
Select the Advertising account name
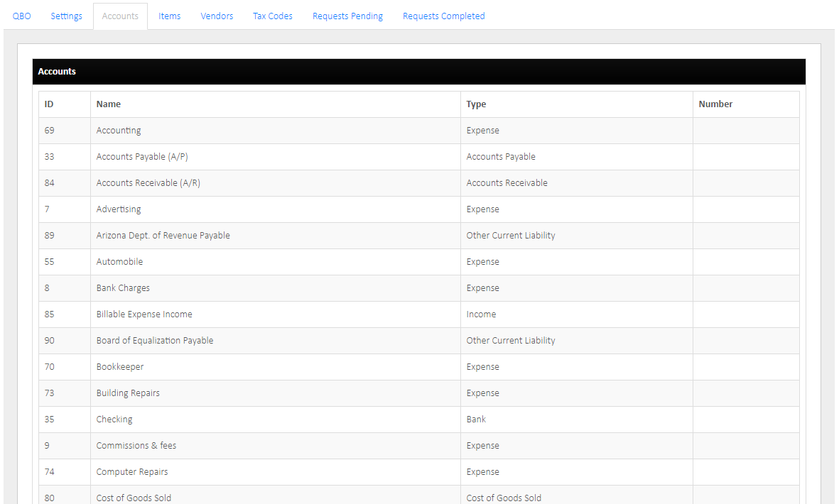click(119, 209)
